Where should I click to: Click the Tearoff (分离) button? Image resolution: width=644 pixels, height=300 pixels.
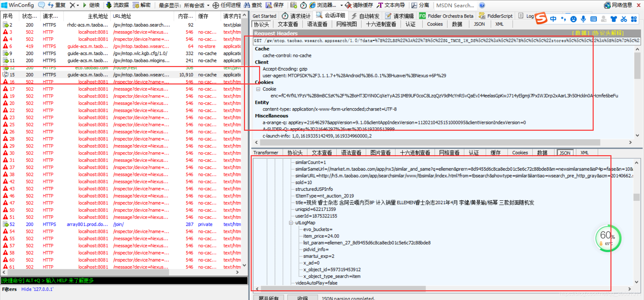[420, 5]
